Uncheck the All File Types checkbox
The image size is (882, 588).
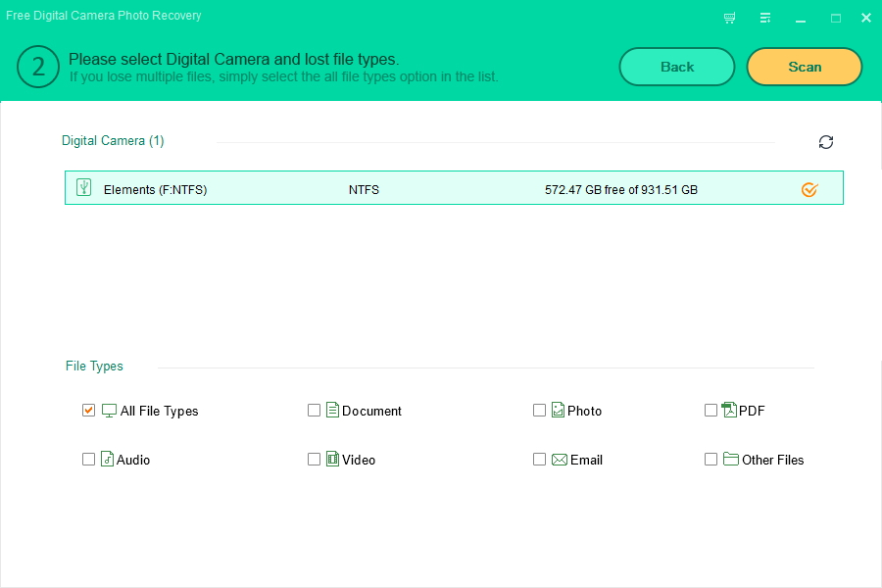click(x=88, y=411)
